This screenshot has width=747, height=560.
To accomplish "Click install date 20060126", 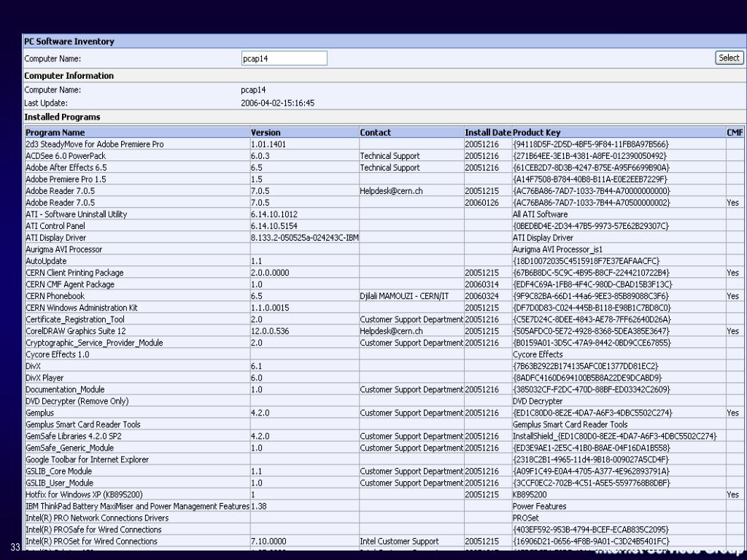I will tap(482, 203).
